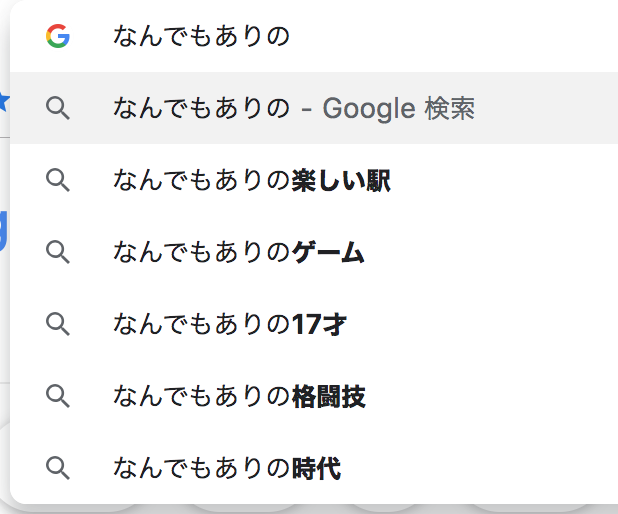The height and width of the screenshot is (514, 618).
Task: Click the typed text なんでもありの in the search field
Action: click(201, 37)
